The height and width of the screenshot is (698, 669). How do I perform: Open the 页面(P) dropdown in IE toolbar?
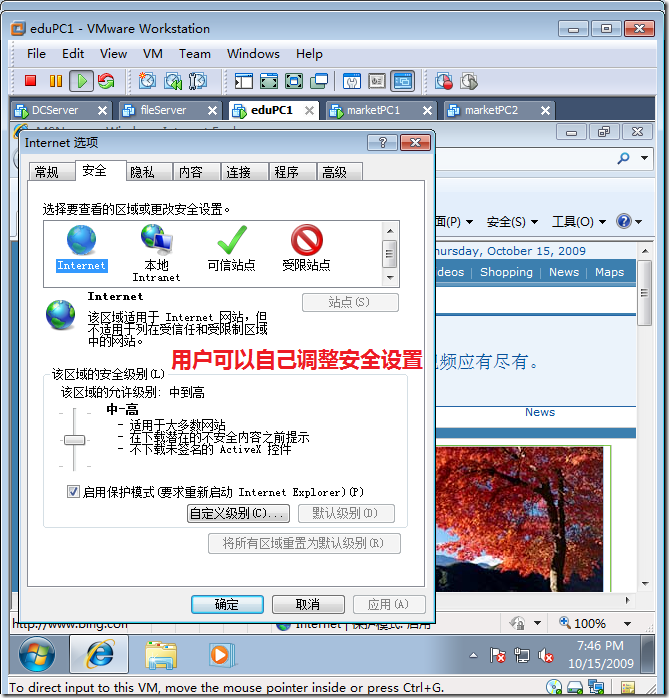pyautogui.click(x=454, y=222)
